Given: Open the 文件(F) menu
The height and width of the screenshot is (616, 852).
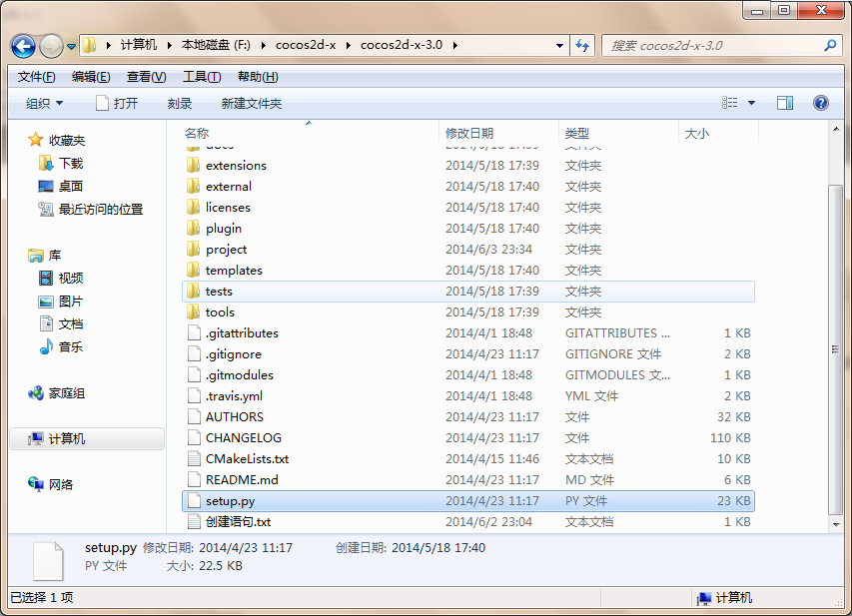Looking at the screenshot, I should [x=36, y=77].
